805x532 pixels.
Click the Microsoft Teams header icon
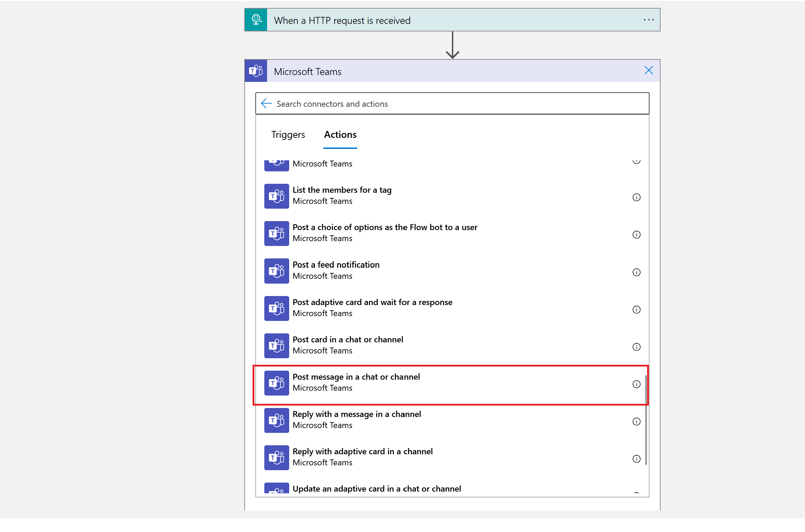[x=256, y=71]
